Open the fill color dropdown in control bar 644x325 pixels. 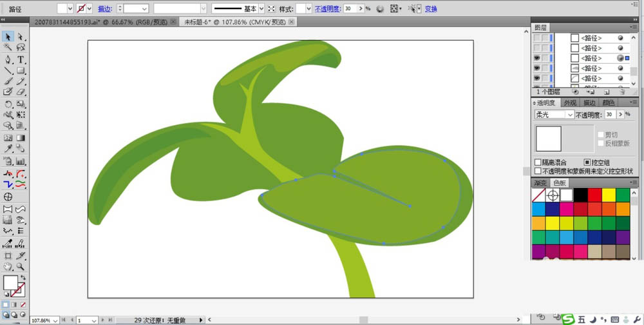tap(70, 8)
